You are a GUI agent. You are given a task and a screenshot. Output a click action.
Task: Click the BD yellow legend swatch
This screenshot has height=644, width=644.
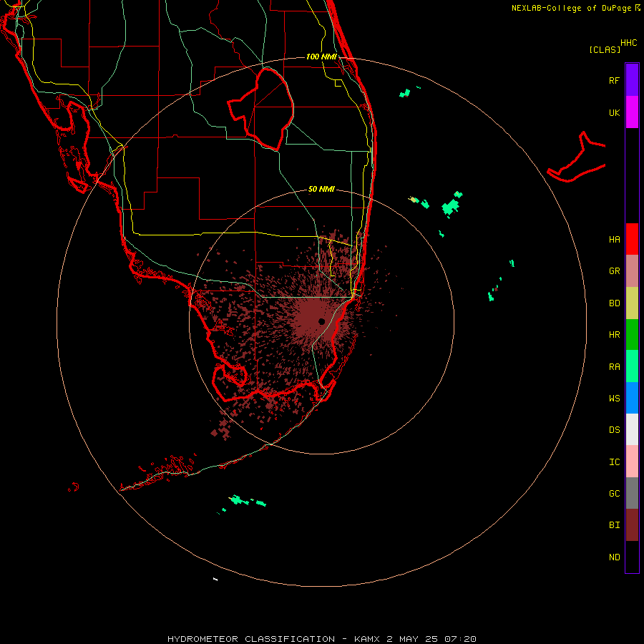pyautogui.click(x=632, y=303)
